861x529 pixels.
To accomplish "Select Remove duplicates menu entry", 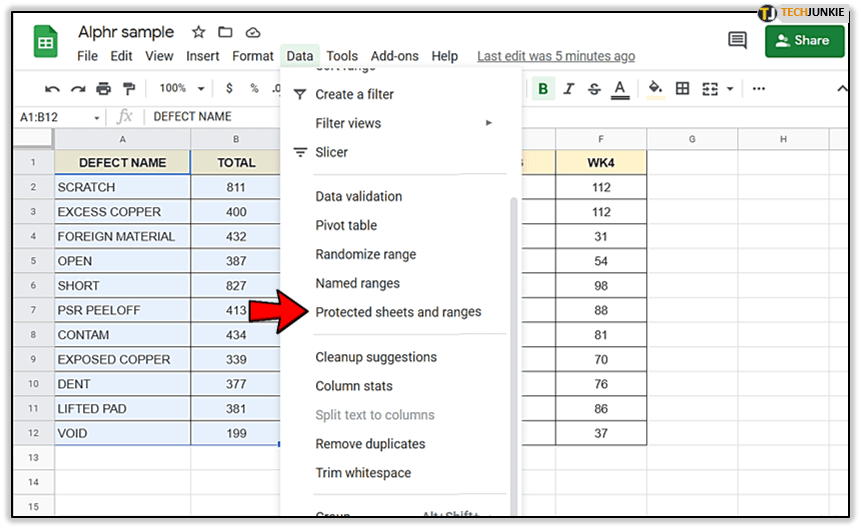I will 370,444.
